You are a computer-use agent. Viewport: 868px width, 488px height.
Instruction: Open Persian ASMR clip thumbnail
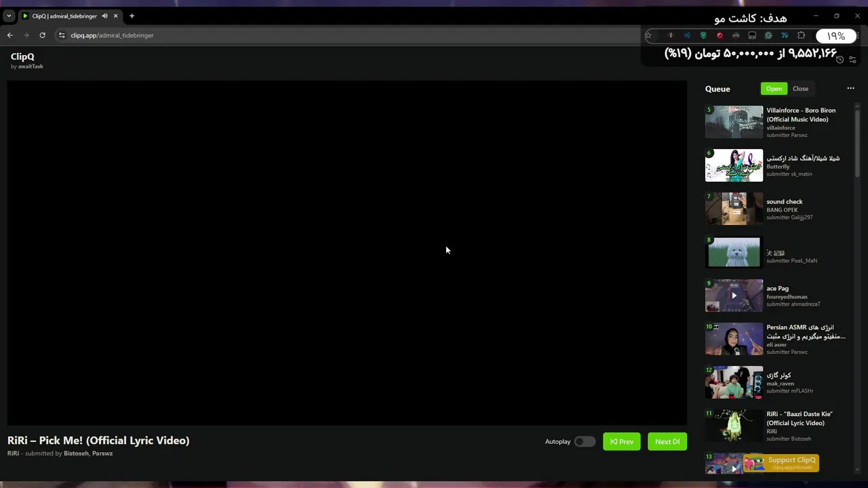point(734,339)
